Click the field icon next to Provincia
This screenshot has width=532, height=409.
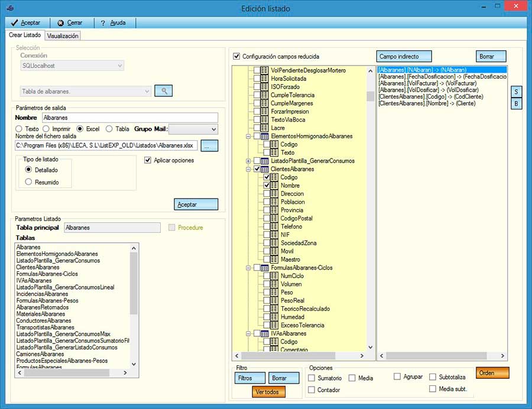coord(274,210)
